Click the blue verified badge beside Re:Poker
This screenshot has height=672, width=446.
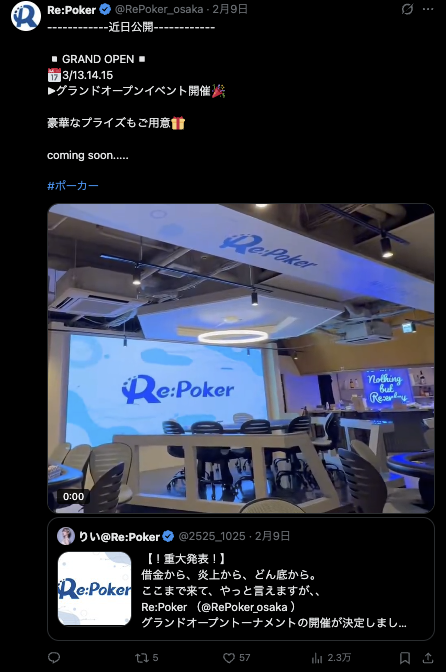tap(105, 9)
